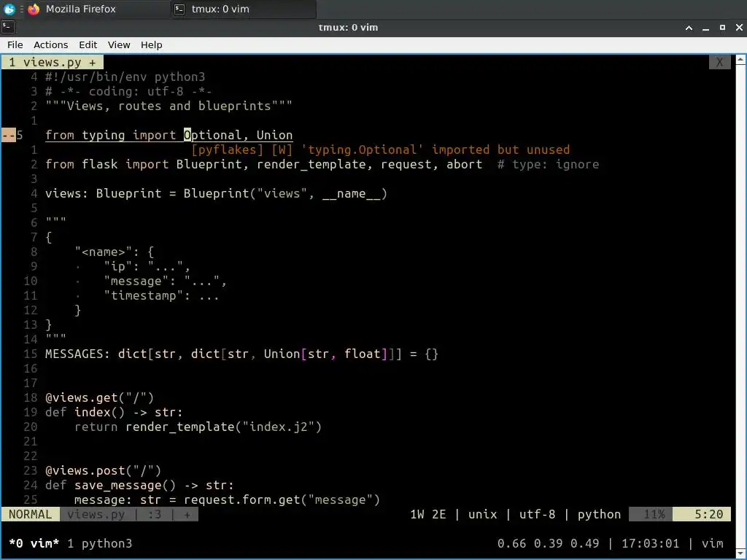The image size is (747, 560).
Task: Click the terminal icon in the window title bar
Action: pos(8,28)
